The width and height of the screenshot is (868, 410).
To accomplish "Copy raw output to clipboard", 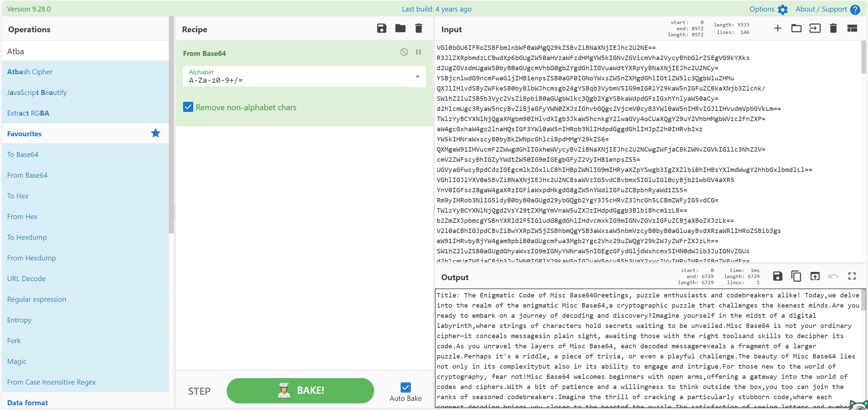I will point(796,276).
